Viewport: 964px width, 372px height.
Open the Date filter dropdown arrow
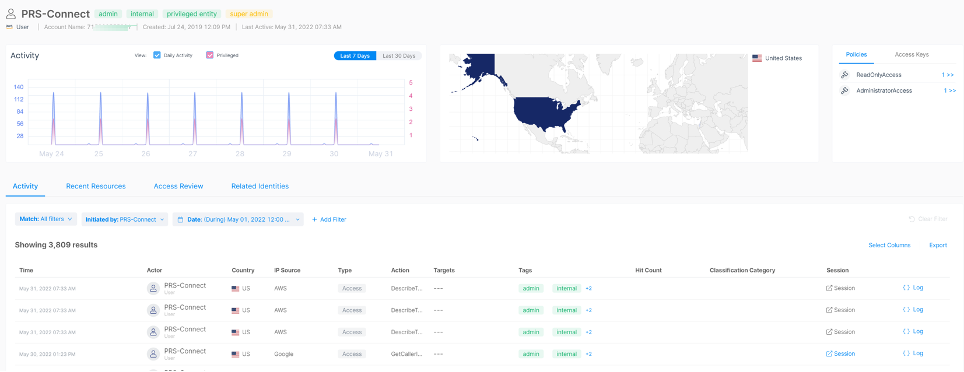[x=298, y=219]
